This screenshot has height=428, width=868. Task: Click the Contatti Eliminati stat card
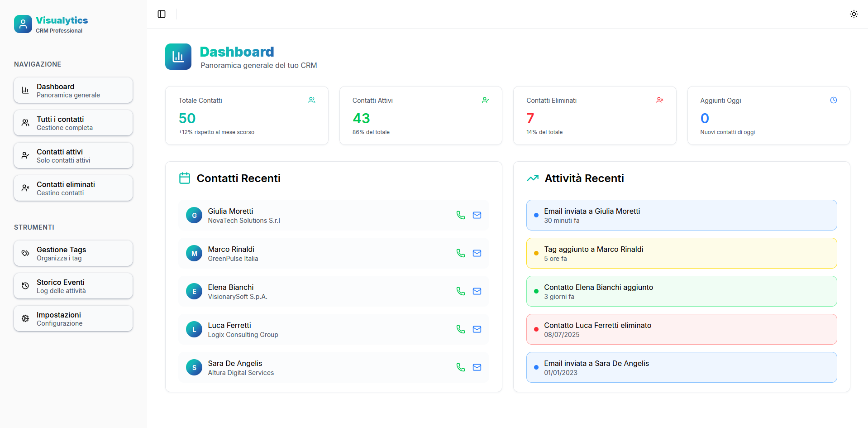tap(594, 115)
